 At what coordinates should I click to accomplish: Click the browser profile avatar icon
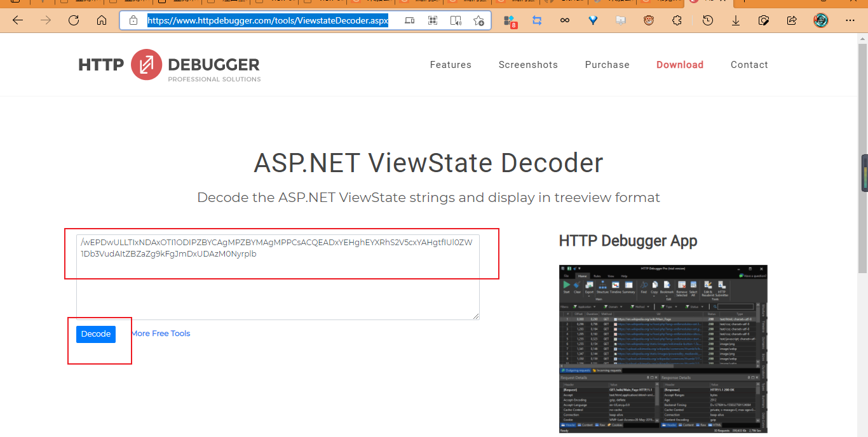(820, 20)
